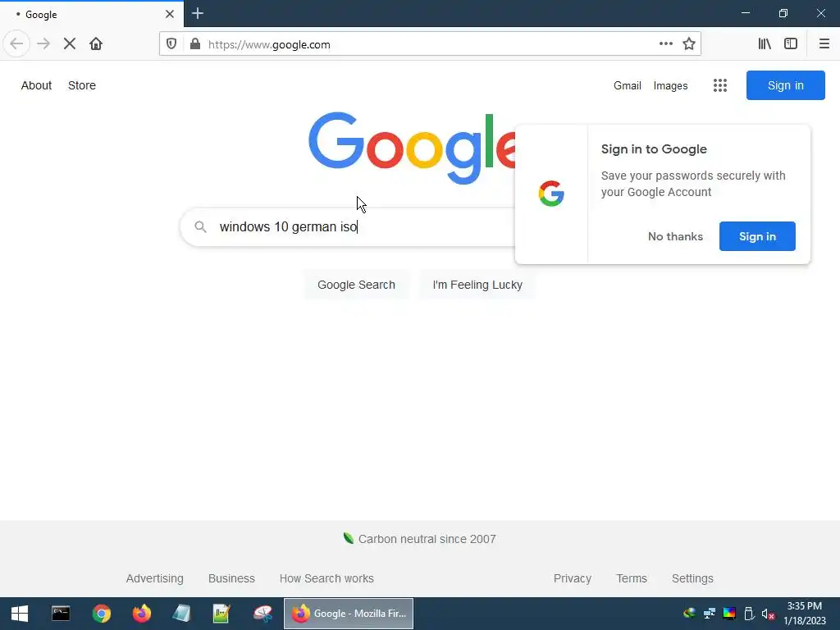Image resolution: width=840 pixels, height=630 pixels.
Task: Click the top-right Sign in button
Action: coord(785,85)
